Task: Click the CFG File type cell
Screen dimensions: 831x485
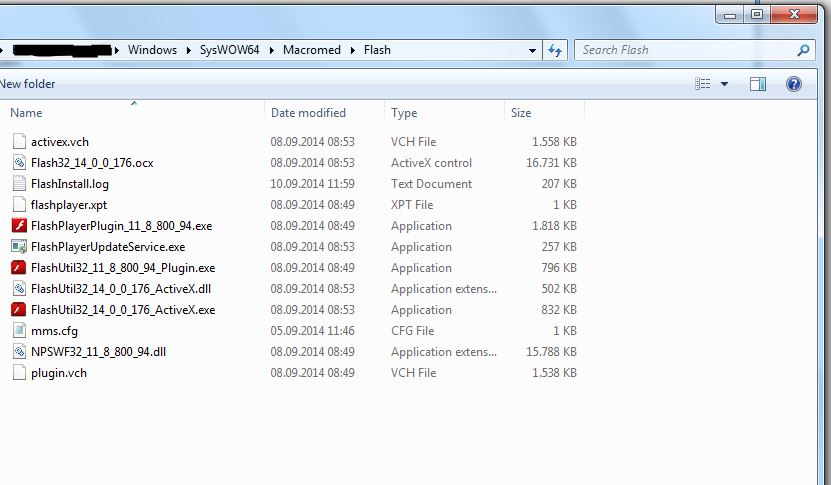Action: [412, 331]
